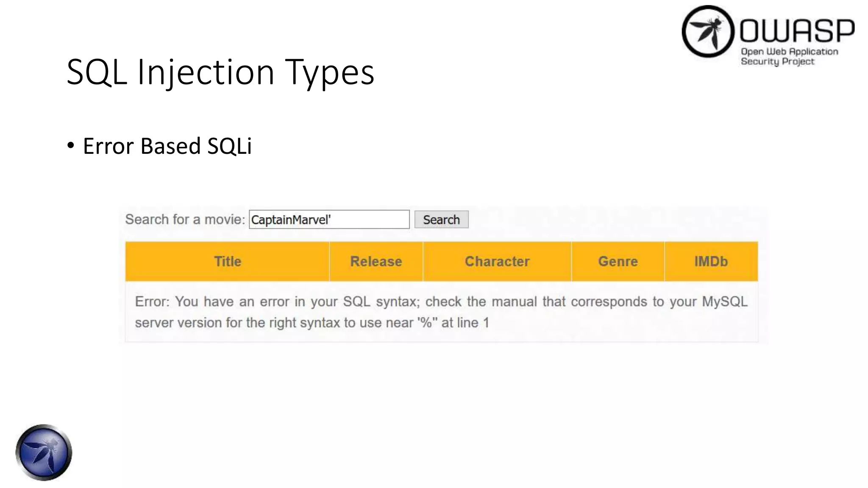
Task: Click the blue OWASP sphere icon
Action: coord(44,452)
